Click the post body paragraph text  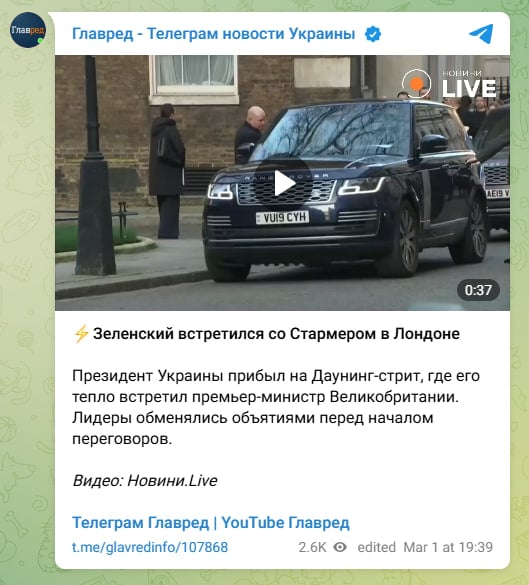(276, 407)
